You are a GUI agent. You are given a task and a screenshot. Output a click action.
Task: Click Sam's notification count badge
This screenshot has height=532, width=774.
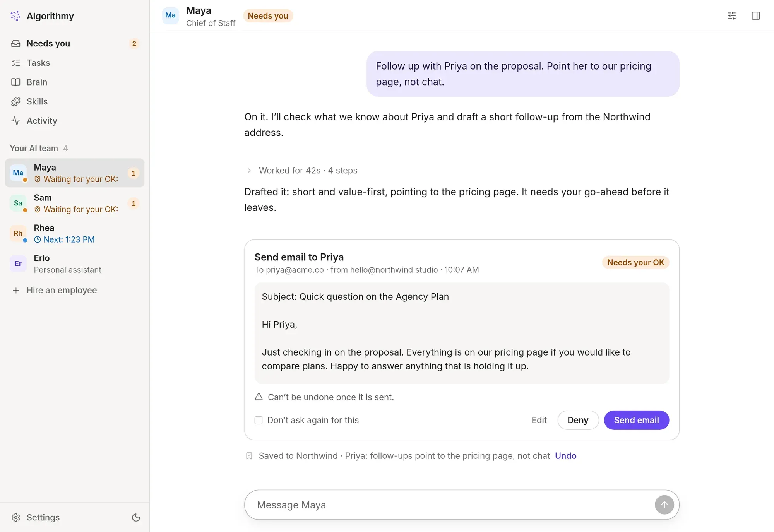point(134,203)
